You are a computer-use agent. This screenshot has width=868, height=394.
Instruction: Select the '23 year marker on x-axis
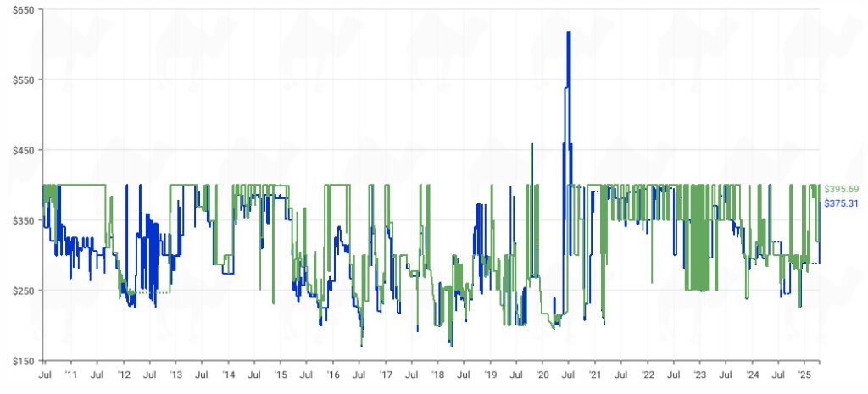click(x=700, y=373)
